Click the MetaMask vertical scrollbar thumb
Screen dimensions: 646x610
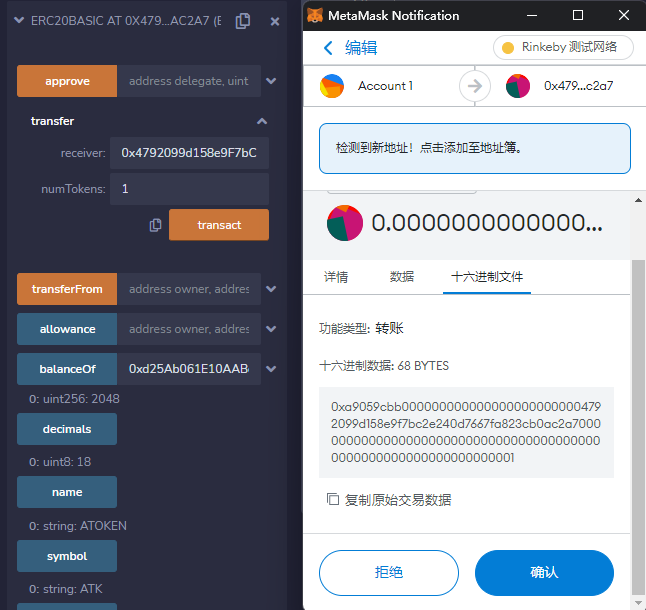tap(638, 428)
